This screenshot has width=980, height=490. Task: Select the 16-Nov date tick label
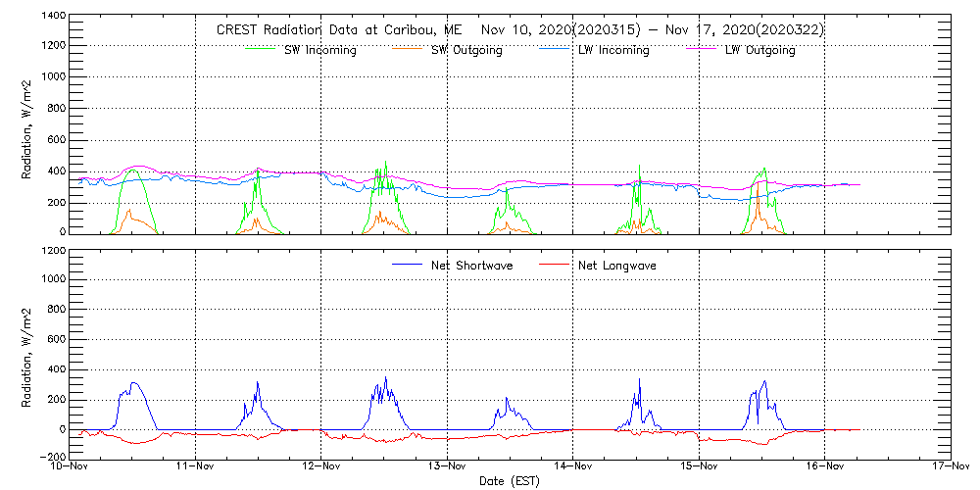(x=824, y=468)
